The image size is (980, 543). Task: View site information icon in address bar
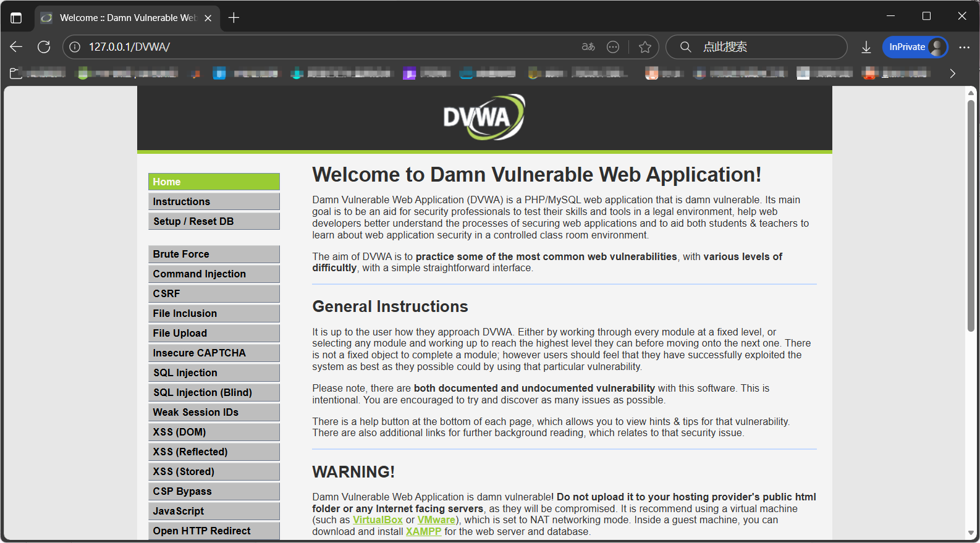(75, 47)
